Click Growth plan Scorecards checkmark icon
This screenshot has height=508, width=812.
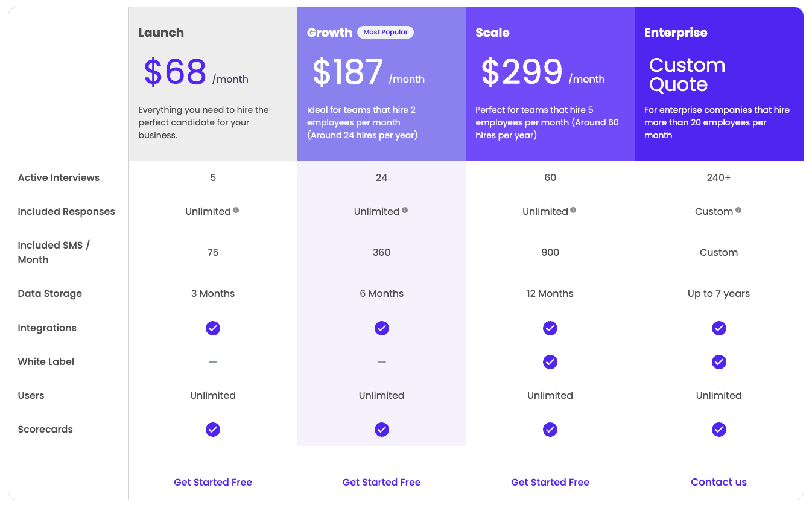tap(382, 430)
